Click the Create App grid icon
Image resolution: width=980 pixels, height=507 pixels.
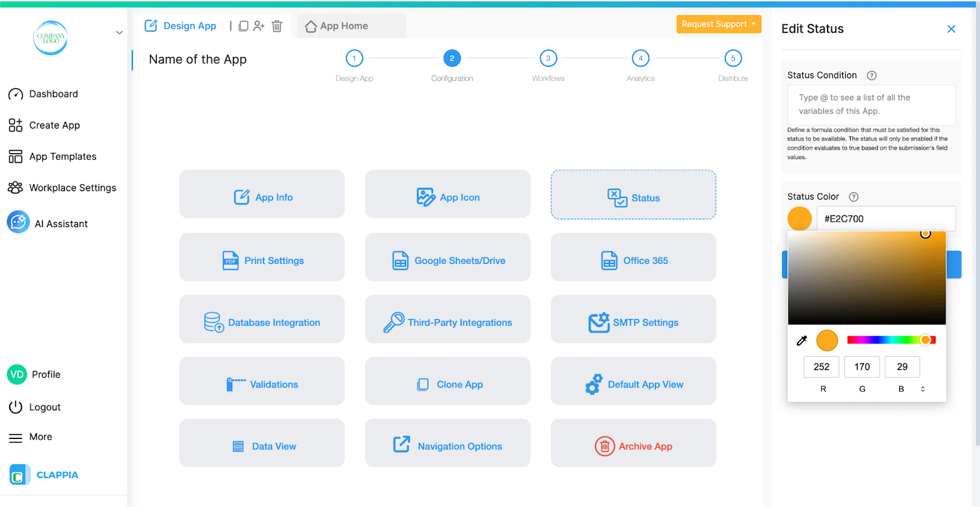tap(15, 126)
